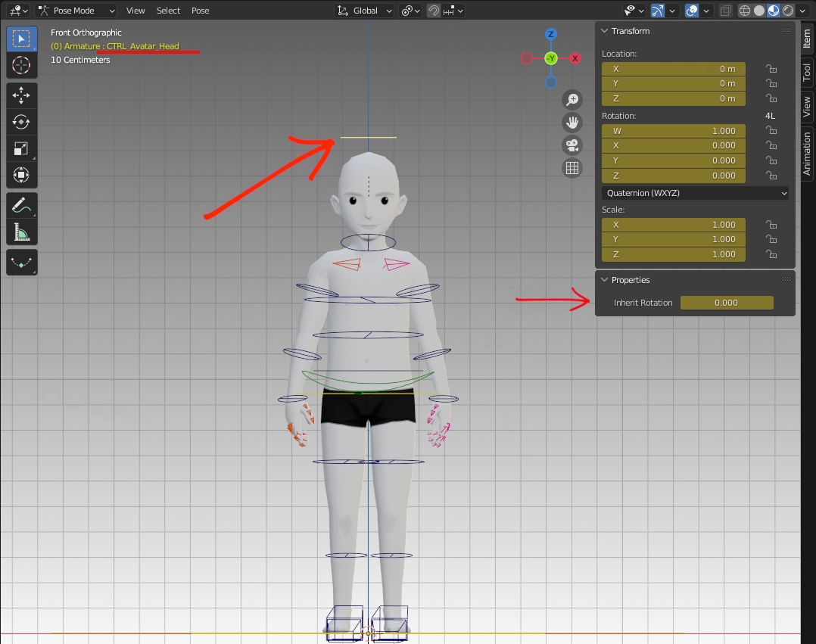Switch to the Tool sidebar tab

click(807, 73)
